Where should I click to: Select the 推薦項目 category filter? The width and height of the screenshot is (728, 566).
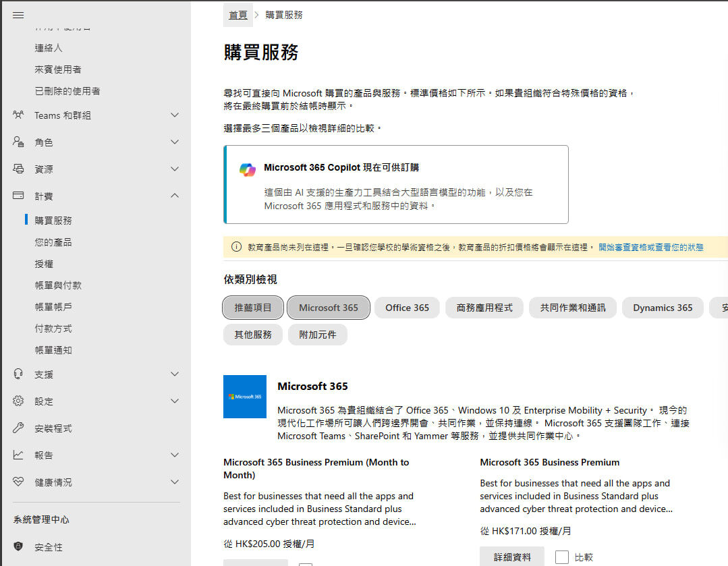coord(253,308)
